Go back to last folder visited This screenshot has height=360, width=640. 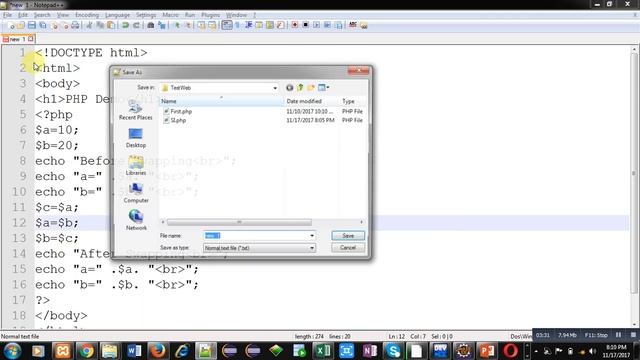[x=289, y=88]
